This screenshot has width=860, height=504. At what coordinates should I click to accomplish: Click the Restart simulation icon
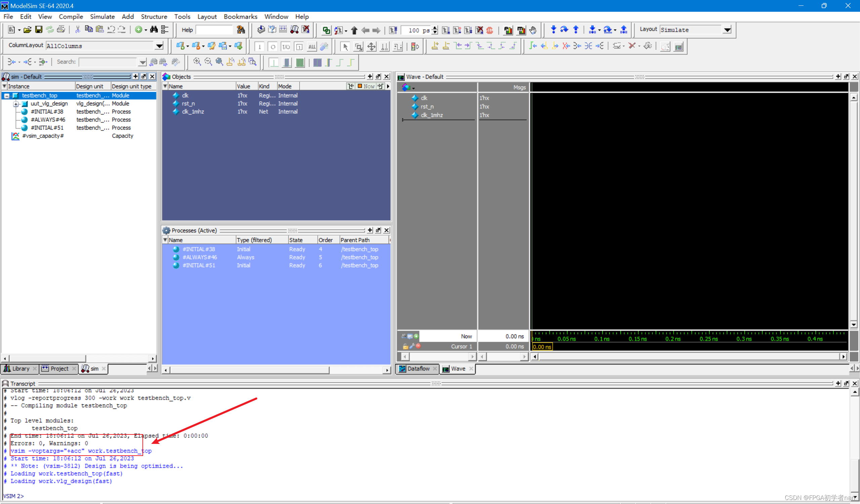point(393,30)
